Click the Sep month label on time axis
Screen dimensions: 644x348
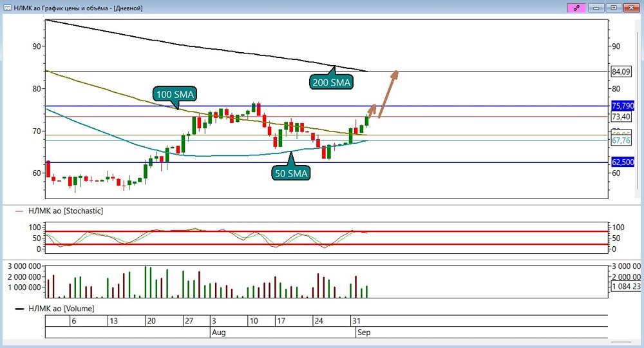click(364, 332)
